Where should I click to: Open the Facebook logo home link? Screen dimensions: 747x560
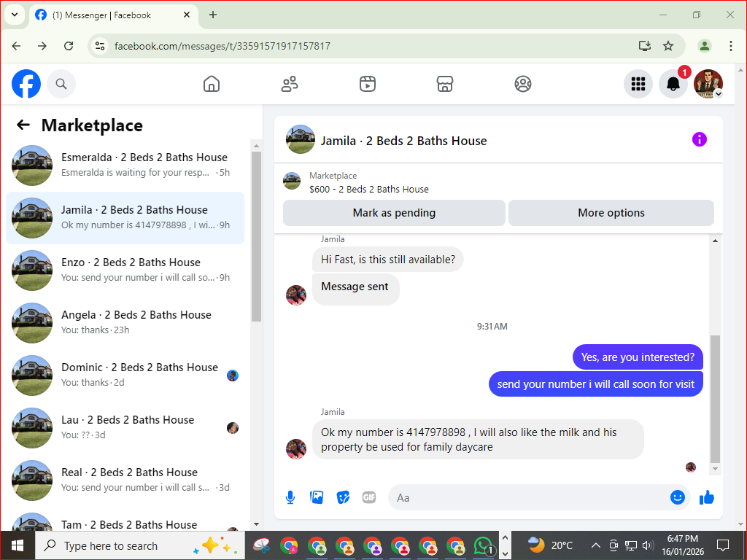tap(26, 84)
